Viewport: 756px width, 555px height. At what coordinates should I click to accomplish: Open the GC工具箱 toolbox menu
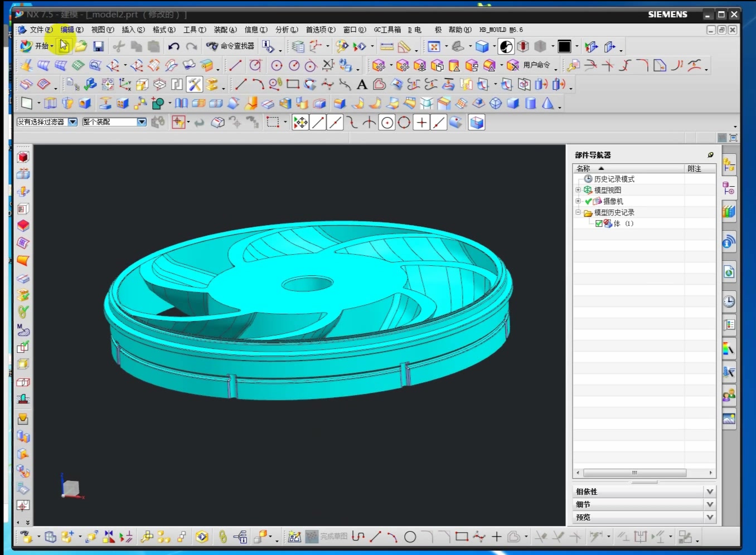[387, 30]
